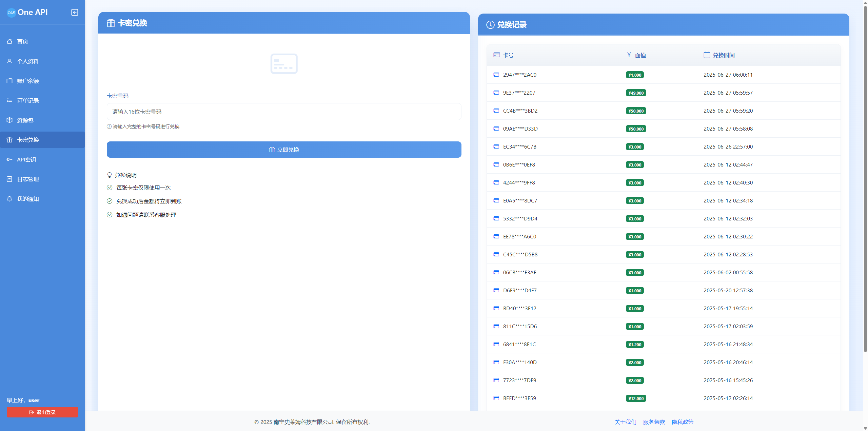868x431 pixels.
Task: Click the clock icon in 兑换记录 header
Action: (x=490, y=24)
